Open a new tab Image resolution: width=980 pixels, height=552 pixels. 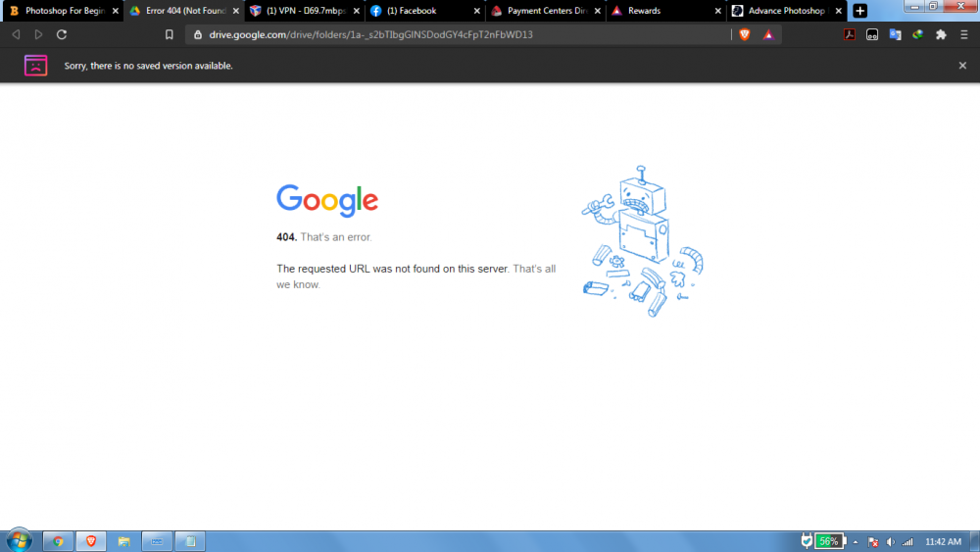(859, 11)
